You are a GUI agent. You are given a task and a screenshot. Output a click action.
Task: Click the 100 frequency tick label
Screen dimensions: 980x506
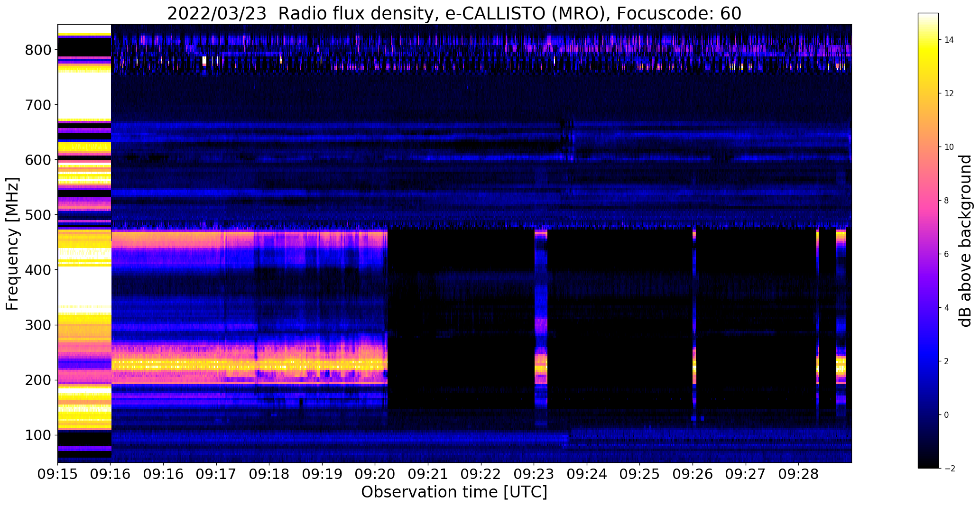[x=38, y=435]
